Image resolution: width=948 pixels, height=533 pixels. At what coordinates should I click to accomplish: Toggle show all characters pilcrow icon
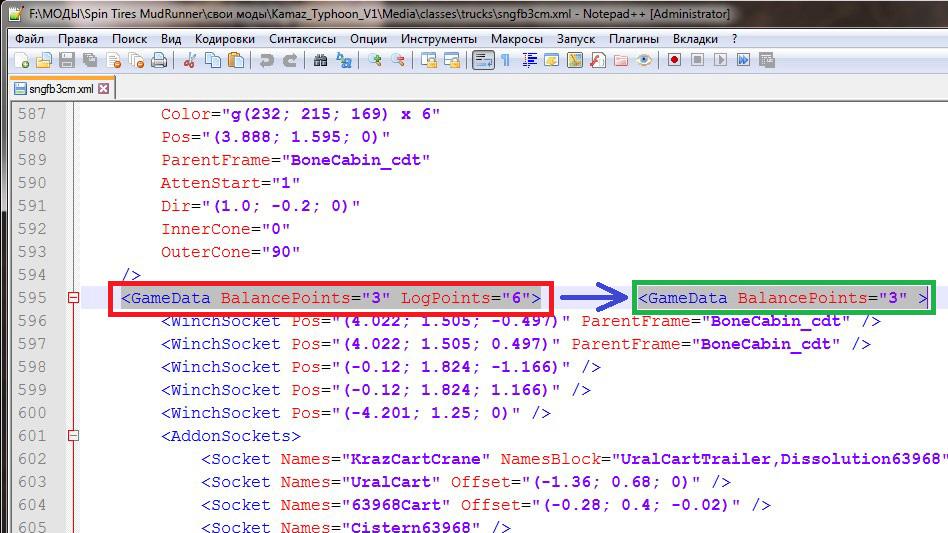[506, 61]
